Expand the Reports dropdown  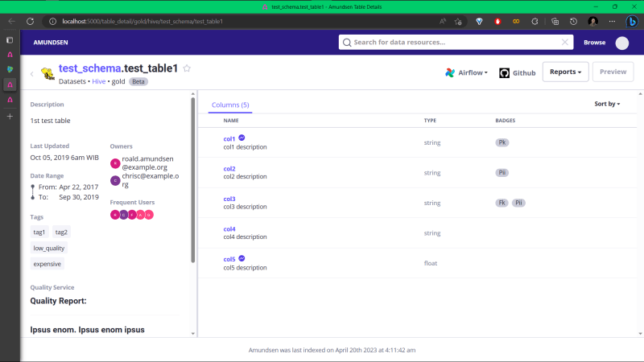tap(566, 72)
